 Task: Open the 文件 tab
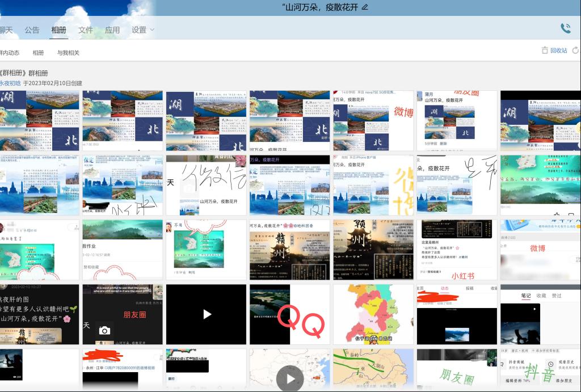coord(86,30)
